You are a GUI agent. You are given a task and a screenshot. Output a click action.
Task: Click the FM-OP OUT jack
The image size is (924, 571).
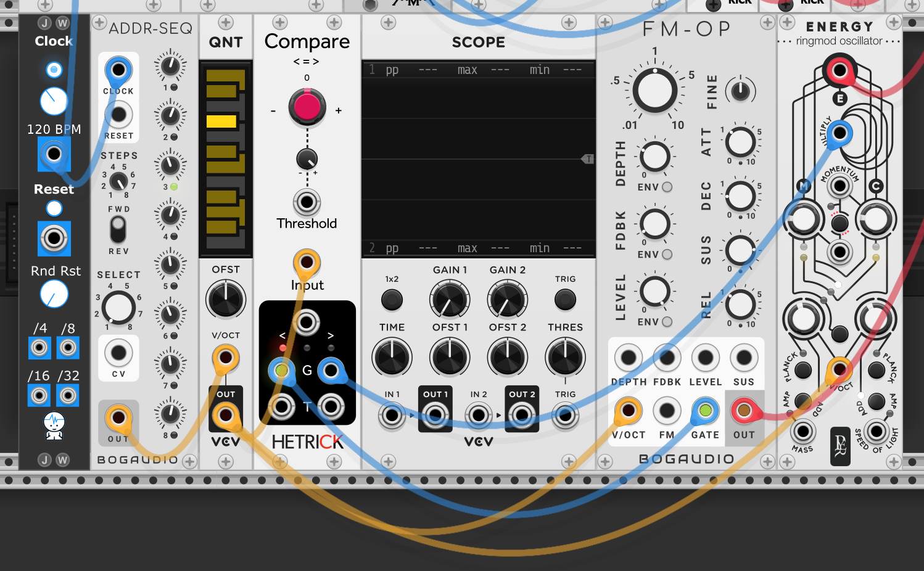(x=744, y=410)
